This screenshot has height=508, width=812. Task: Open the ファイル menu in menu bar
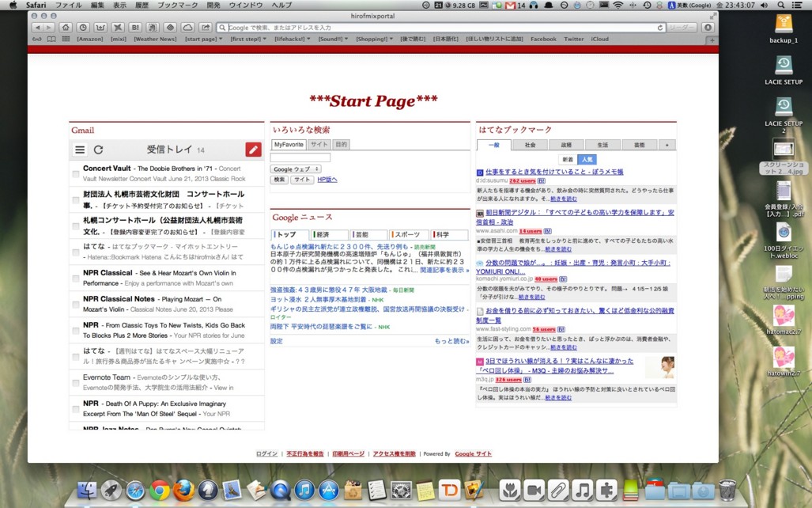tap(68, 6)
